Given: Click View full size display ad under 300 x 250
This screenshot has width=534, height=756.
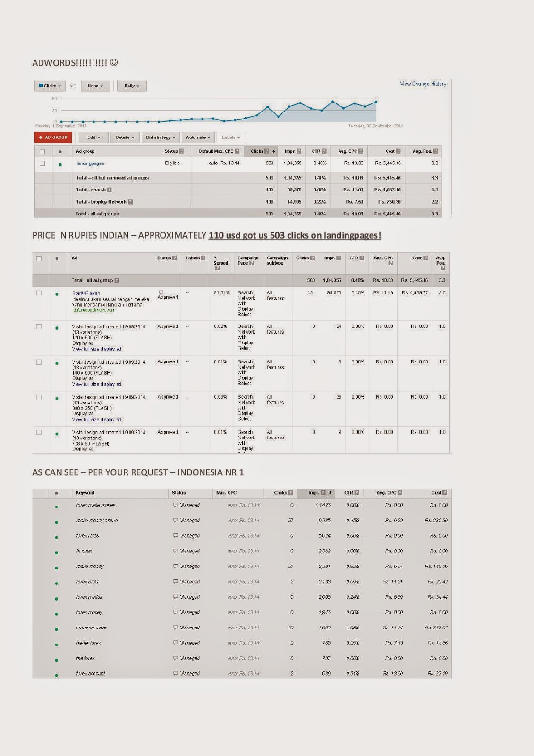Looking at the screenshot, I should pyautogui.click(x=97, y=420).
